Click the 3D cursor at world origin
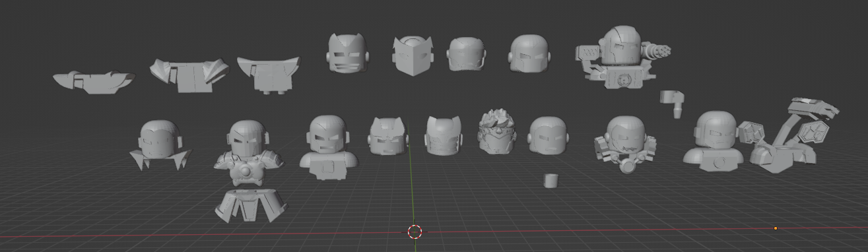The width and height of the screenshot is (868, 252). pos(415,232)
